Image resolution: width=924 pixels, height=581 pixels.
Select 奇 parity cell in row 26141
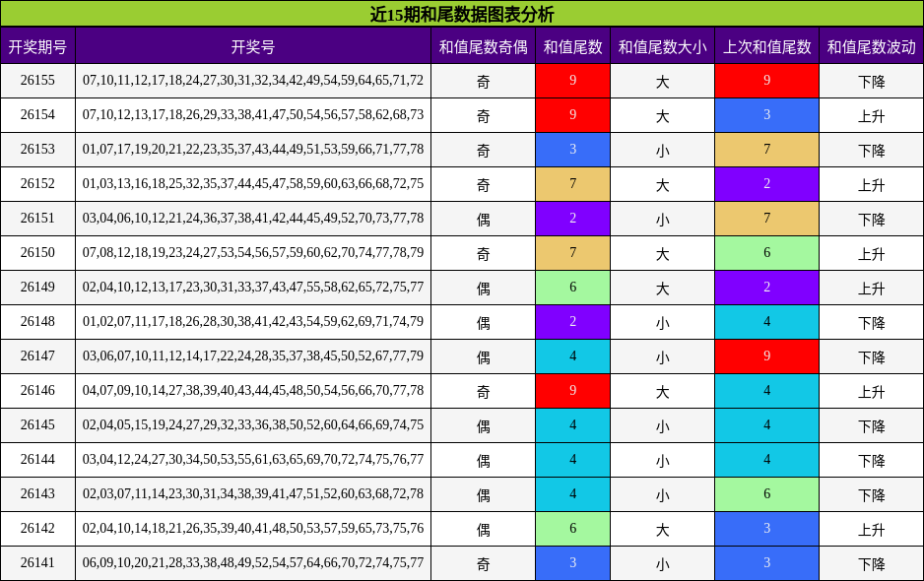coord(483,564)
